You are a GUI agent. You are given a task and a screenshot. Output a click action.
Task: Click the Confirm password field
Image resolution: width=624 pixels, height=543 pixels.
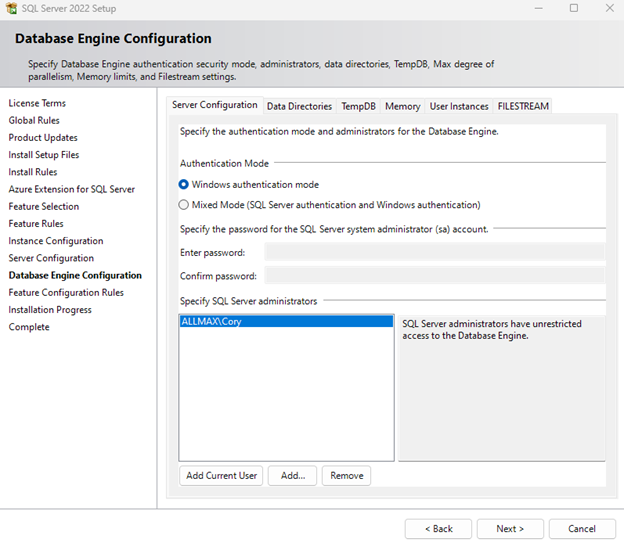point(435,275)
